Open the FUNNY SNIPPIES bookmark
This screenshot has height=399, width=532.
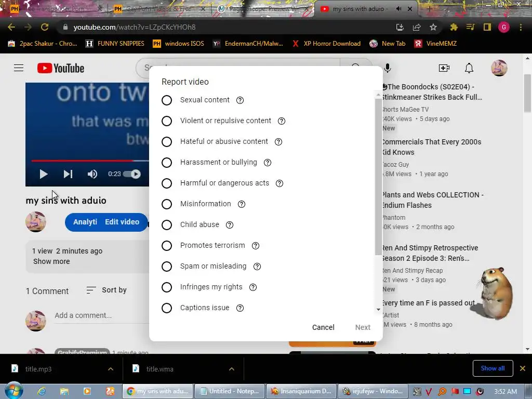pos(115,44)
